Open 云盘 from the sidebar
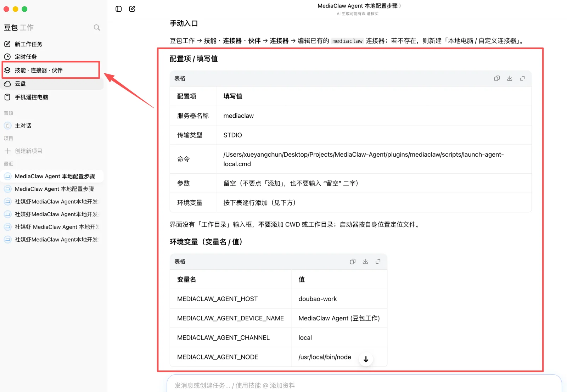Screen dimensions: 567x392 coord(52,84)
